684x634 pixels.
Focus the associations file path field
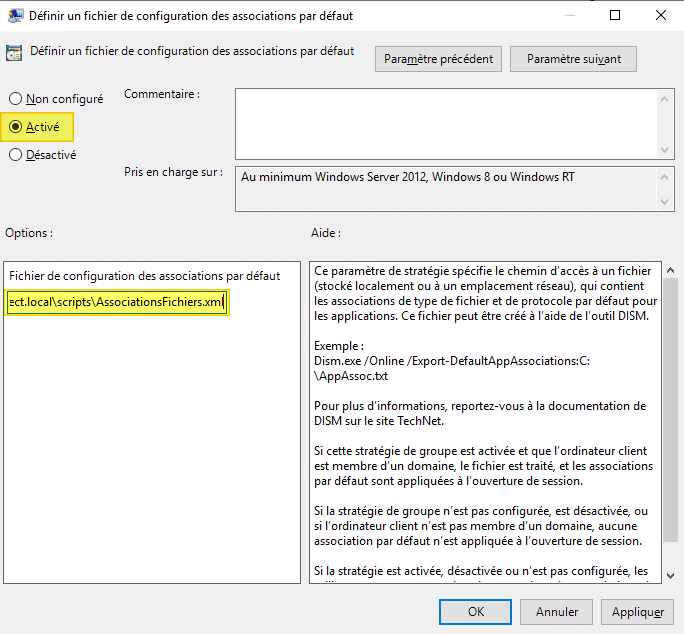(117, 302)
